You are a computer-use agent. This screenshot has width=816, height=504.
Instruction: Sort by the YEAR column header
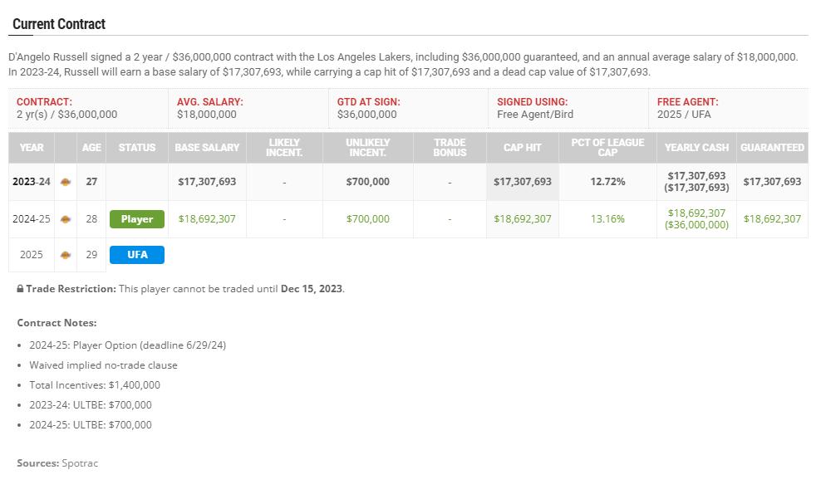32,148
